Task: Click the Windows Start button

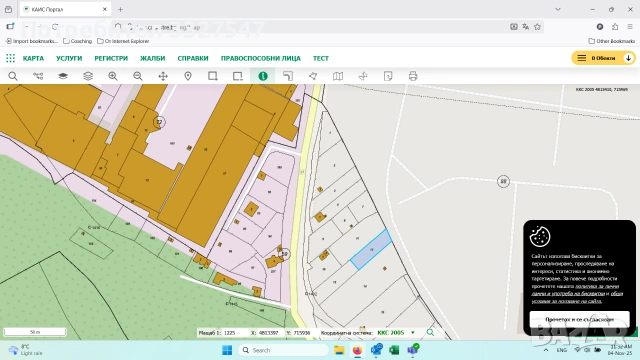Action: [227, 350]
